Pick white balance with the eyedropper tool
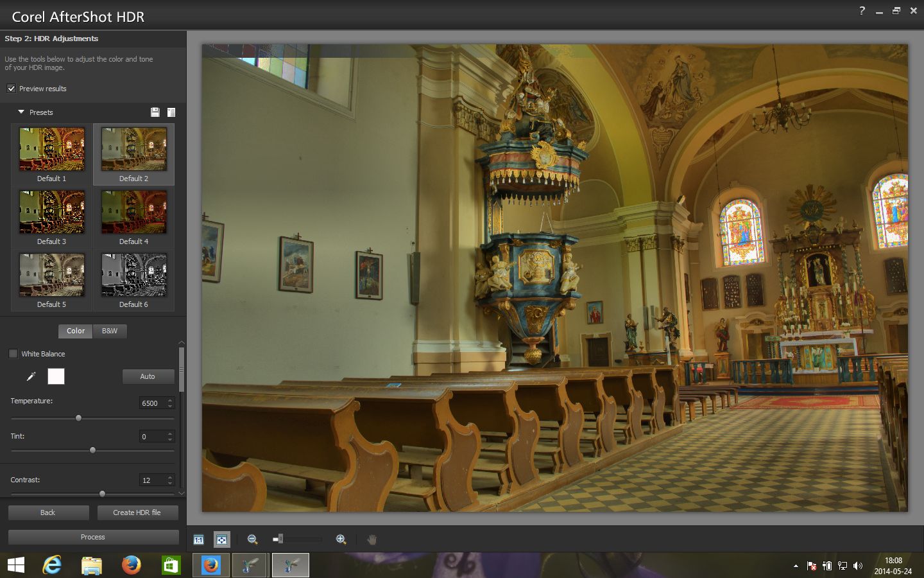Viewport: 924px width, 578px height. pos(31,376)
